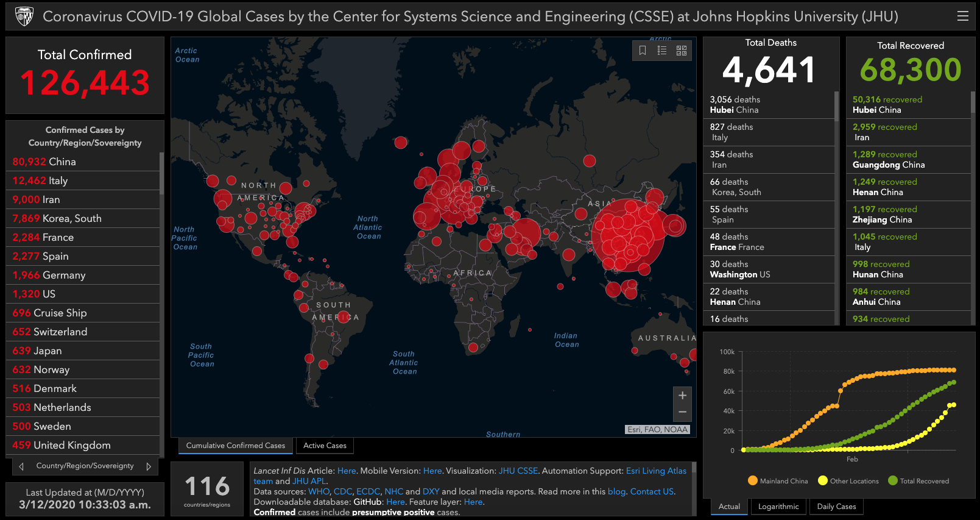The height and width of the screenshot is (520, 980).
Task: Open the Mobile Version Here link
Action: 432,471
